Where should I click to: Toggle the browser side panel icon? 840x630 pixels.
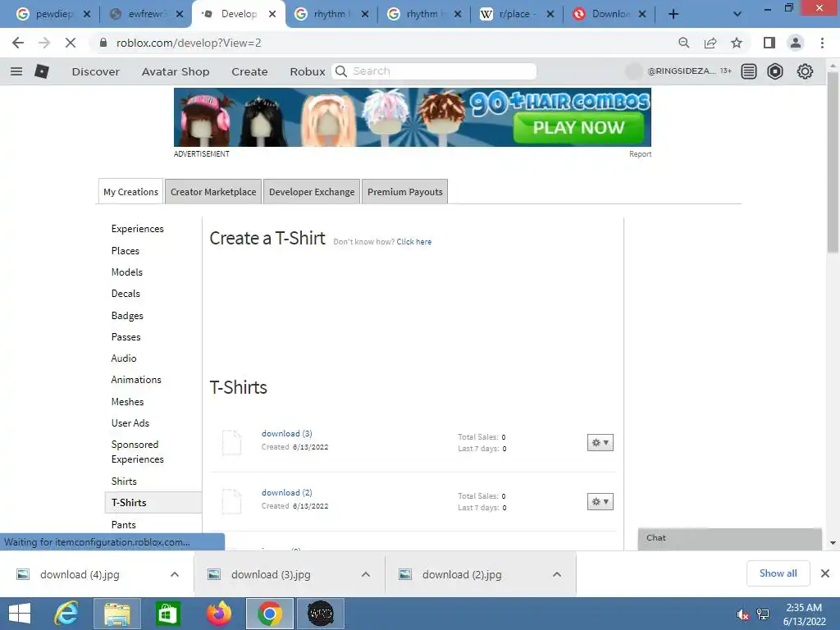tap(769, 43)
